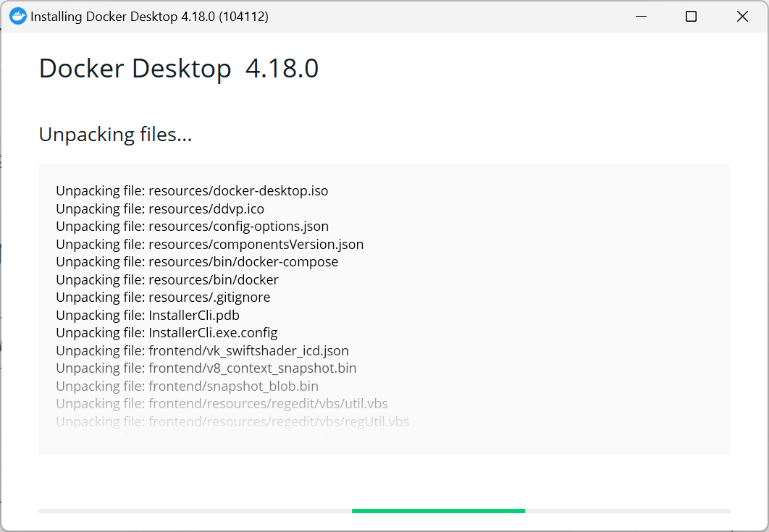The height and width of the screenshot is (532, 769).
Task: Click the green installation progress bar
Action: [x=437, y=510]
